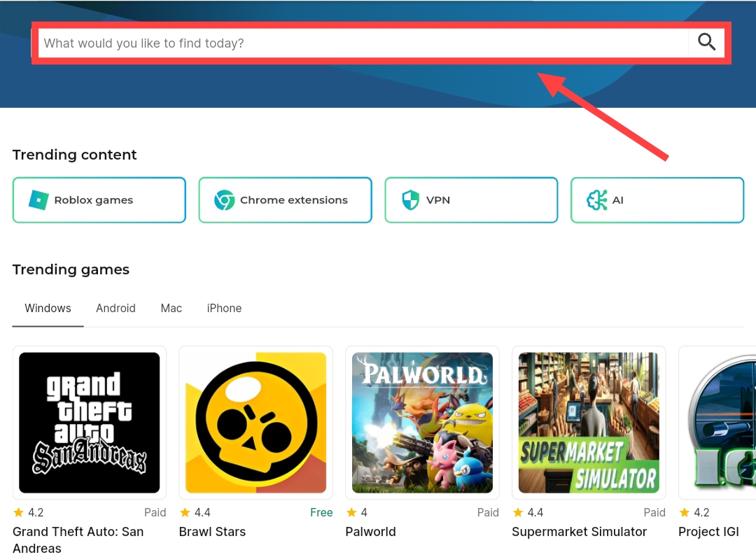This screenshot has width=756, height=557.
Task: Open the AI trending card
Action: click(657, 200)
